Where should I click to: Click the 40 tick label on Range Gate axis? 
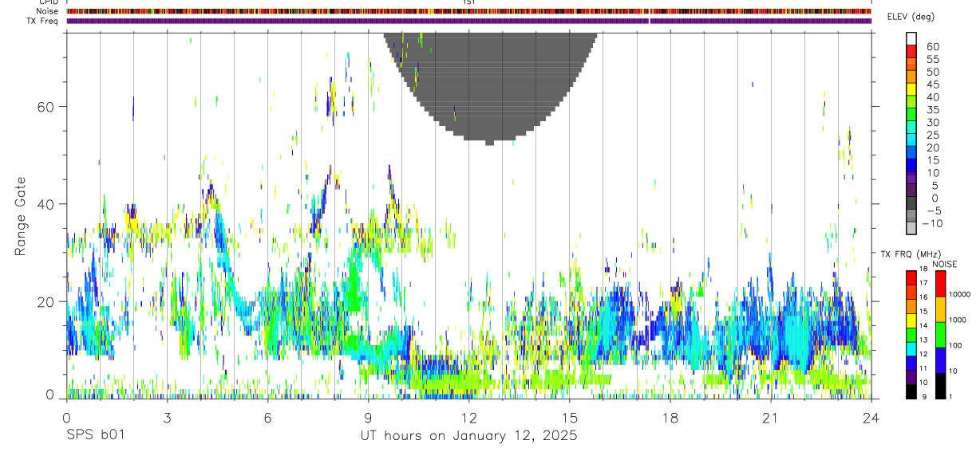[x=48, y=204]
